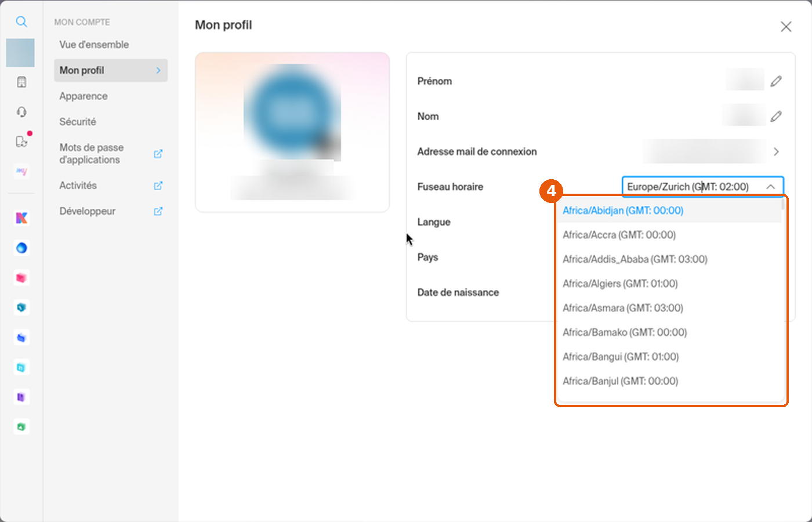Screen dimensions: 812x522
Task: Open external link icon beside Développeur
Action: [158, 211]
